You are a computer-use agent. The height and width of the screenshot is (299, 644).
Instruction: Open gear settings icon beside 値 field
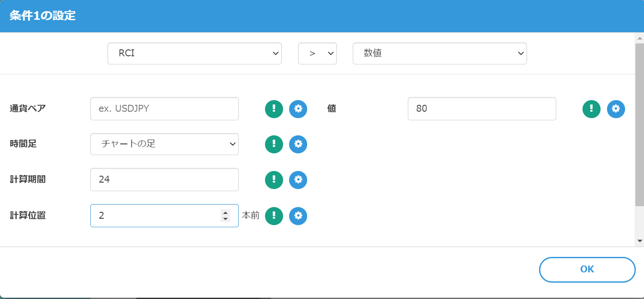click(616, 109)
